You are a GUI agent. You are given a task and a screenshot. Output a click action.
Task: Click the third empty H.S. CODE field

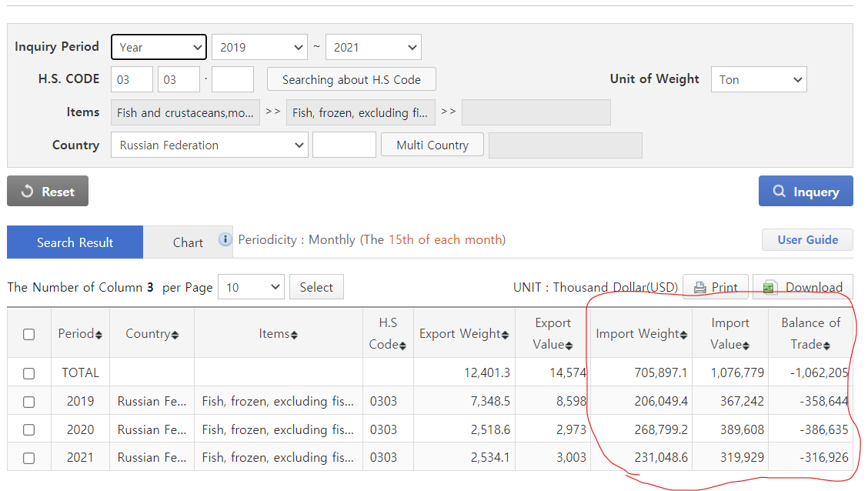(232, 79)
